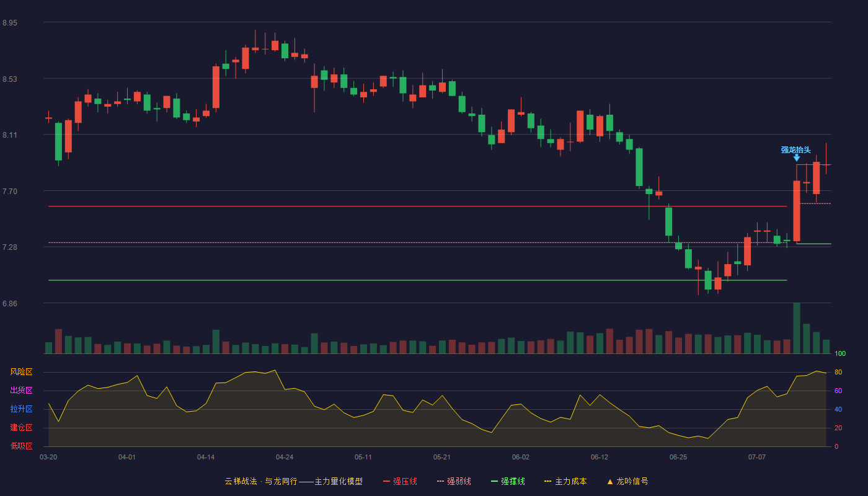The width and height of the screenshot is (868, 496).
Task: Click the 8.95 price axis label
Action: (10, 23)
